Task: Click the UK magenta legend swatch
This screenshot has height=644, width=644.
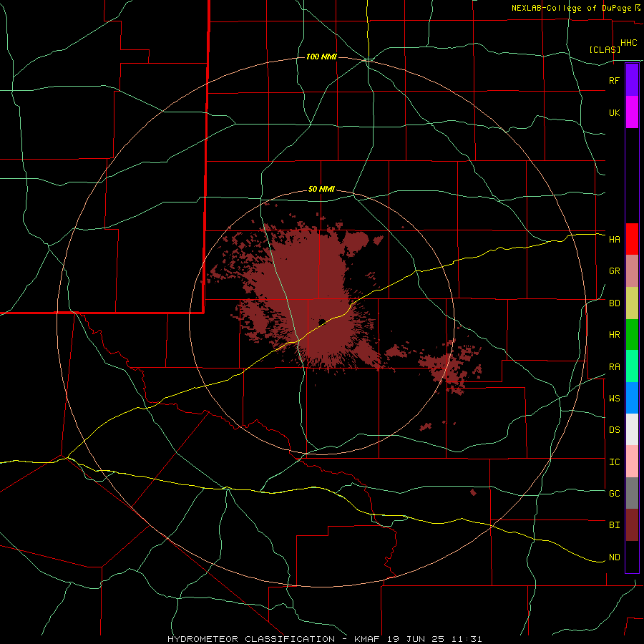Action: (632, 112)
